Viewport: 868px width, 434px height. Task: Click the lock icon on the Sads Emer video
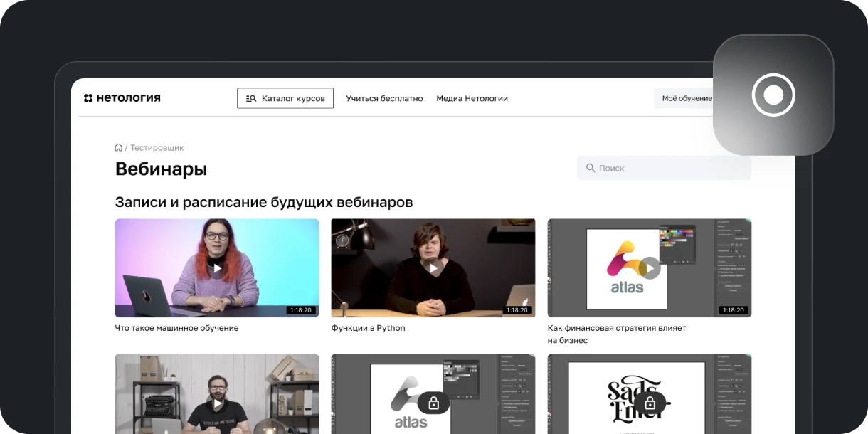tap(650, 403)
